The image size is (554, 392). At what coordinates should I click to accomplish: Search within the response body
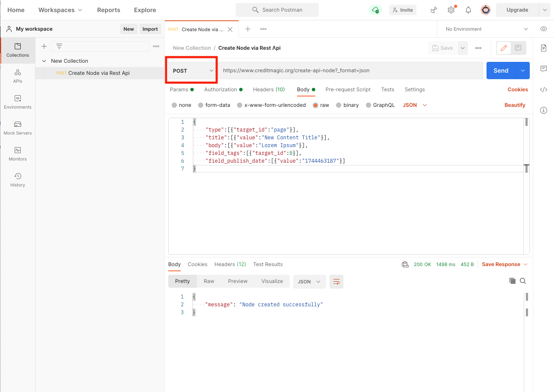[x=523, y=281]
